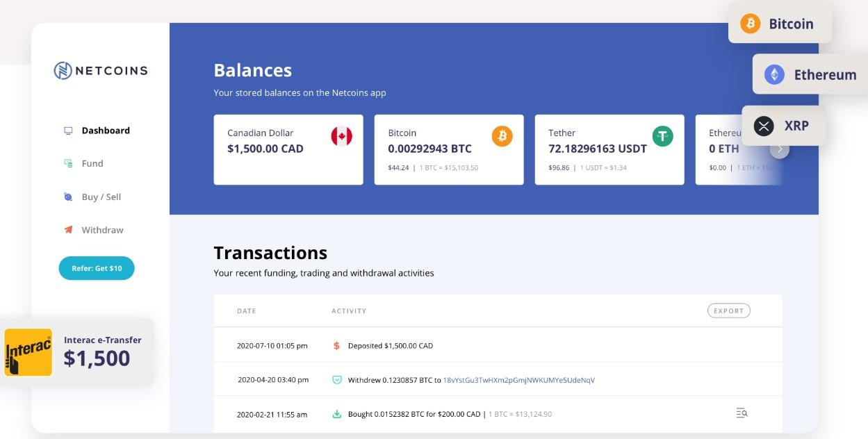Viewport: 868px width, 439px height.
Task: Click the Ethereum icon in floating badge
Action: click(x=774, y=74)
